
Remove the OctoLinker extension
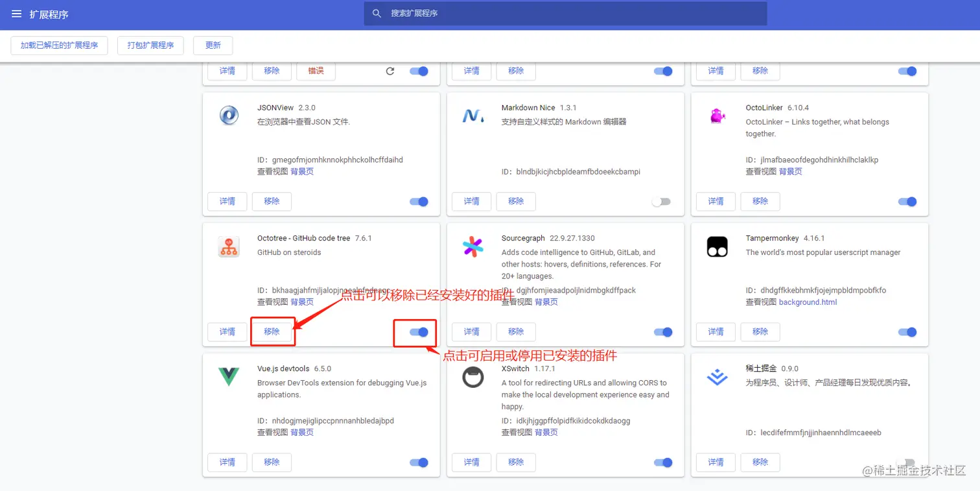[760, 202]
